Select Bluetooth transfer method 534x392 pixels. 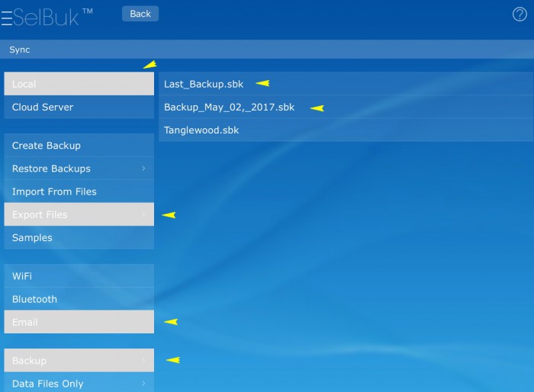tap(79, 299)
